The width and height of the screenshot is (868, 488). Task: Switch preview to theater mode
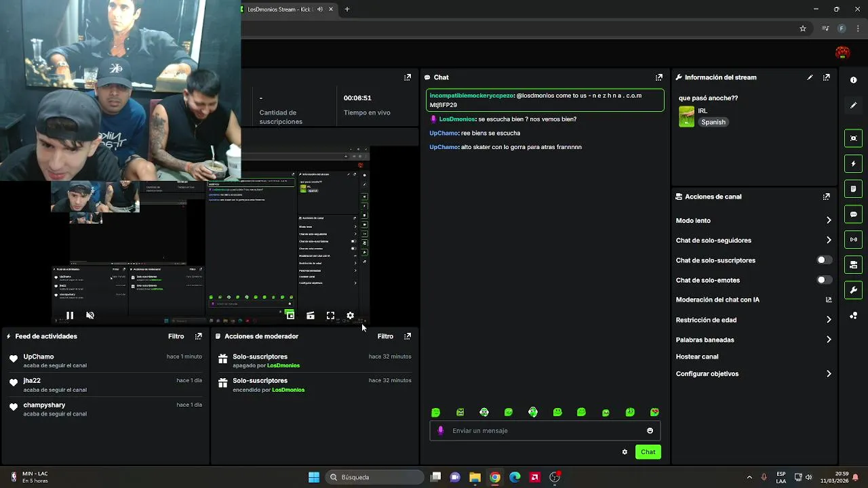[311, 315]
